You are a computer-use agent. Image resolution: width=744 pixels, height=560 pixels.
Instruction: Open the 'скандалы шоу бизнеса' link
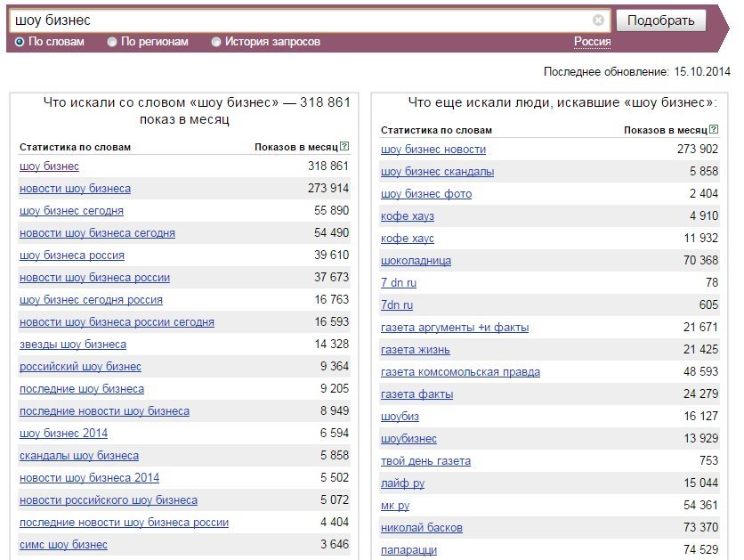click(79, 456)
